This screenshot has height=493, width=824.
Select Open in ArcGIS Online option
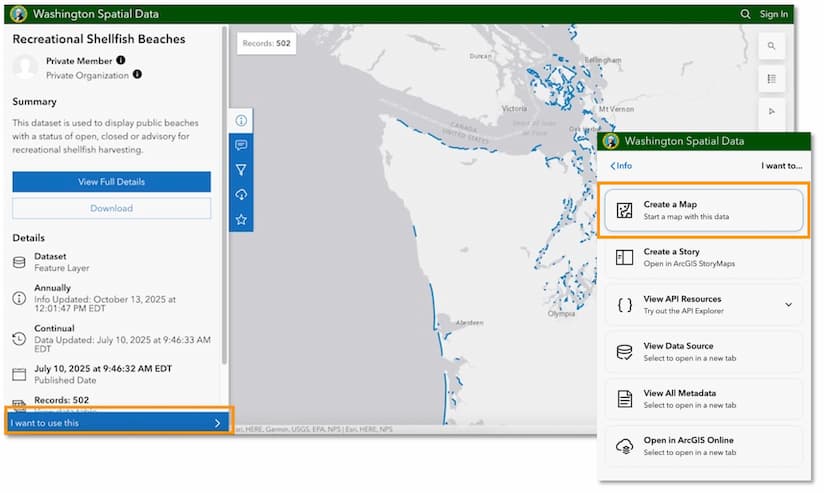click(704, 446)
